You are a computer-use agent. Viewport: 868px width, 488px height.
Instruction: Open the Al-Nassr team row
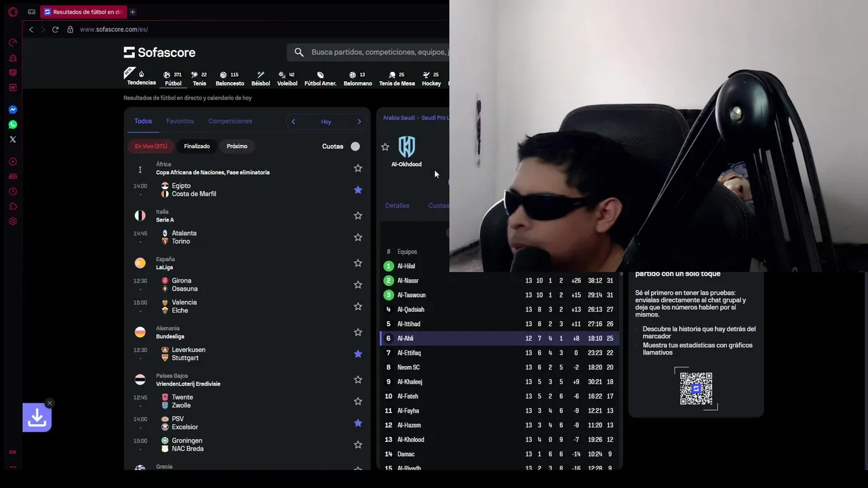pyautogui.click(x=500, y=281)
